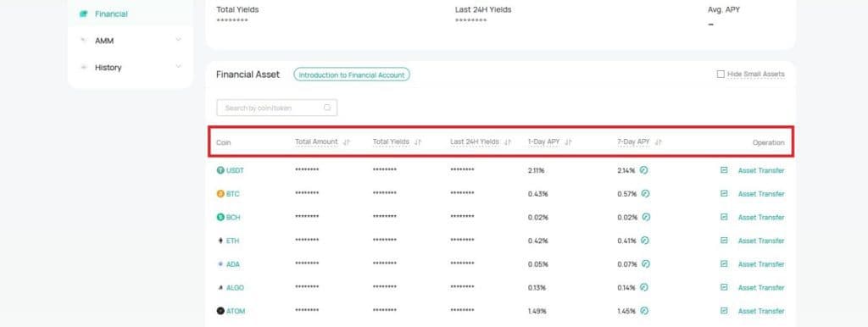Click the USDT row records icon
Viewport: 868px width, 327px height.
click(x=724, y=170)
